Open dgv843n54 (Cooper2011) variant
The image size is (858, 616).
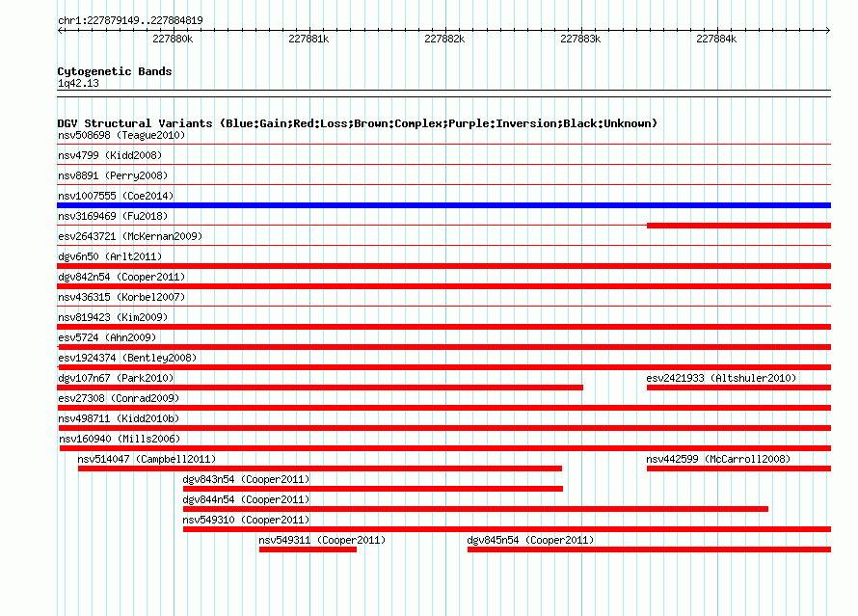click(x=246, y=479)
